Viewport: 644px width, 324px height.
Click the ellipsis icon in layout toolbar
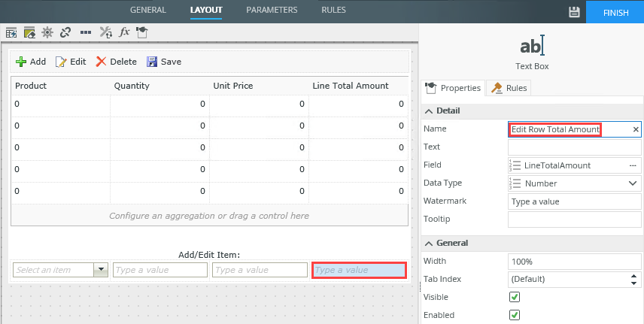86,32
